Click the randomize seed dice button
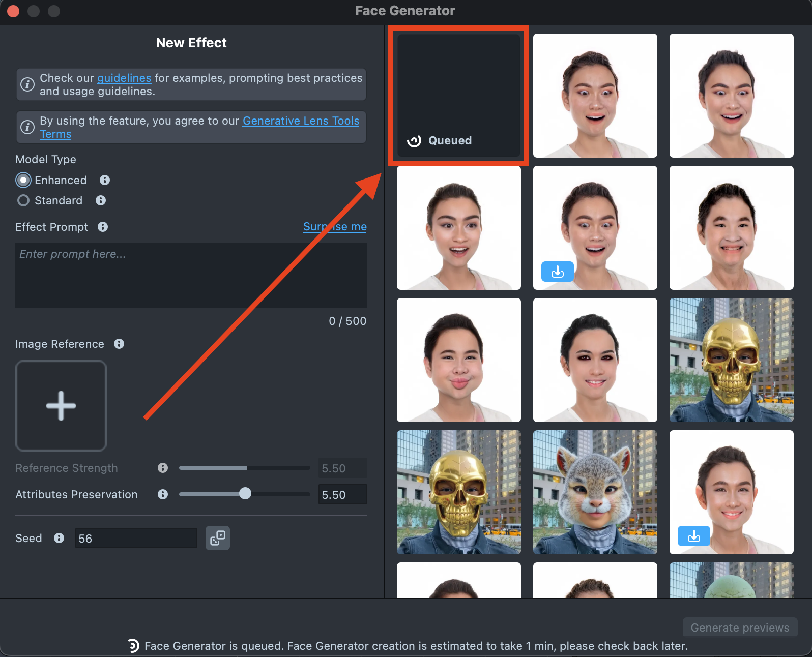The height and width of the screenshot is (657, 812). 218,538
